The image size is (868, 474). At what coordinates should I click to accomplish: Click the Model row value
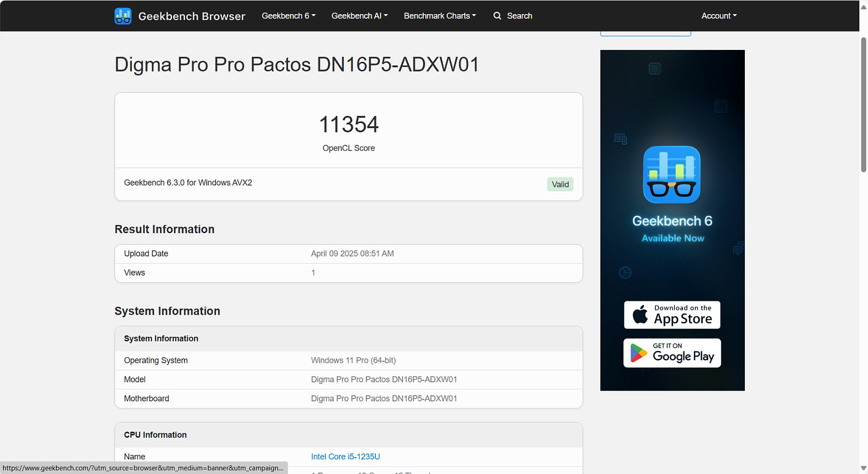click(384, 380)
